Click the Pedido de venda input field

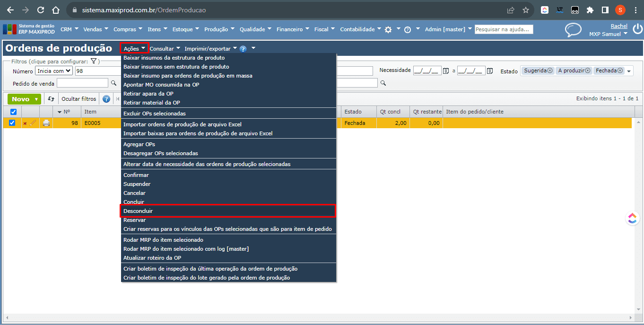click(82, 83)
